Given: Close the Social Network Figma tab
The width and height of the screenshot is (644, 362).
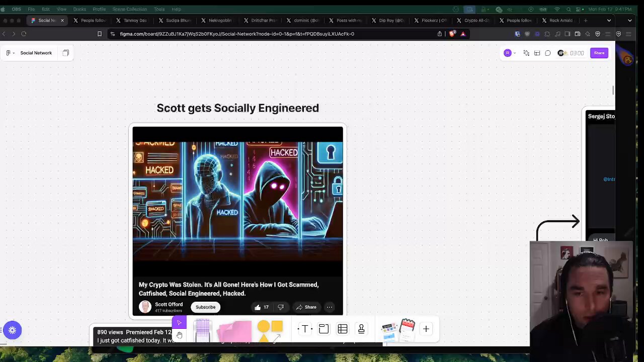Looking at the screenshot, I should click(x=62, y=21).
